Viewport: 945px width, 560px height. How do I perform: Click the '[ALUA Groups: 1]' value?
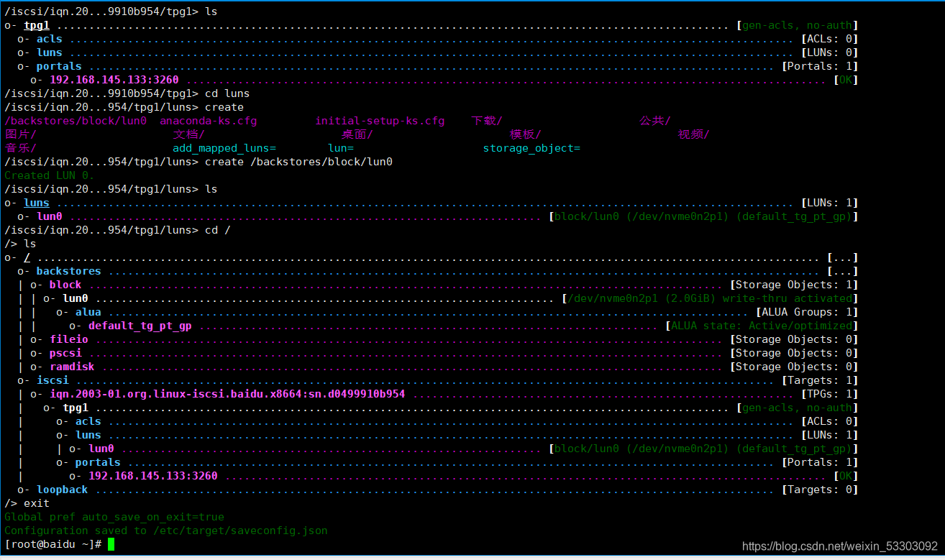(x=807, y=312)
